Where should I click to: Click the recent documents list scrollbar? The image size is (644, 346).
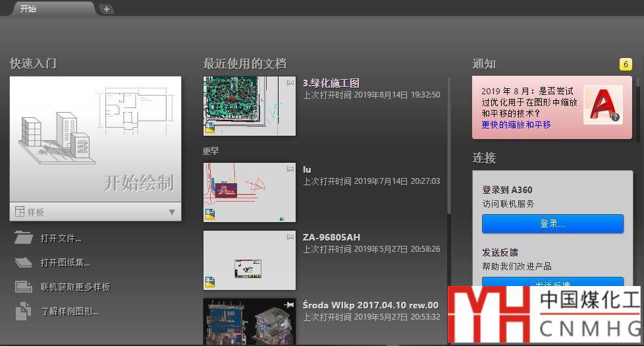click(449, 144)
